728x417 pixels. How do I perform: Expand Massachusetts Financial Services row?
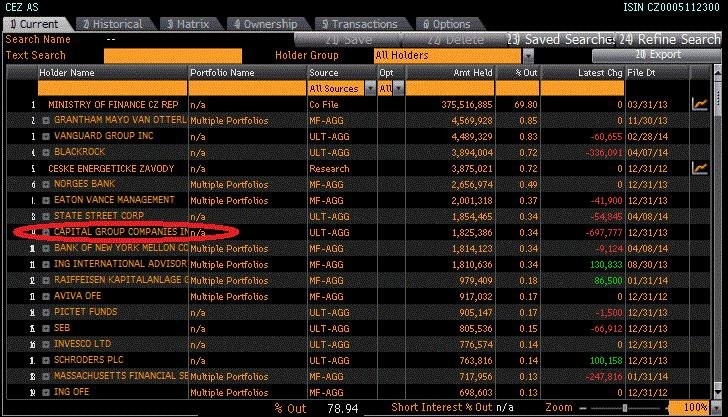(x=46, y=377)
